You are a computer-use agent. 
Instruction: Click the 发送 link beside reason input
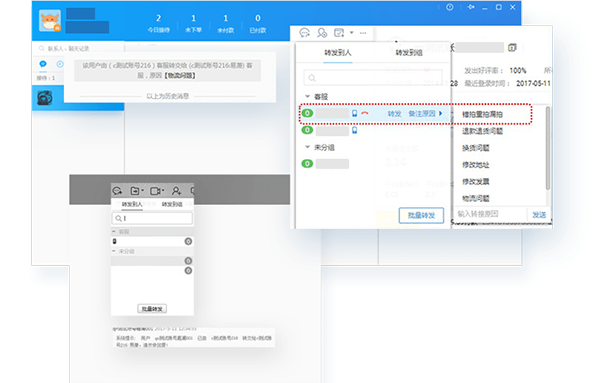click(x=539, y=215)
